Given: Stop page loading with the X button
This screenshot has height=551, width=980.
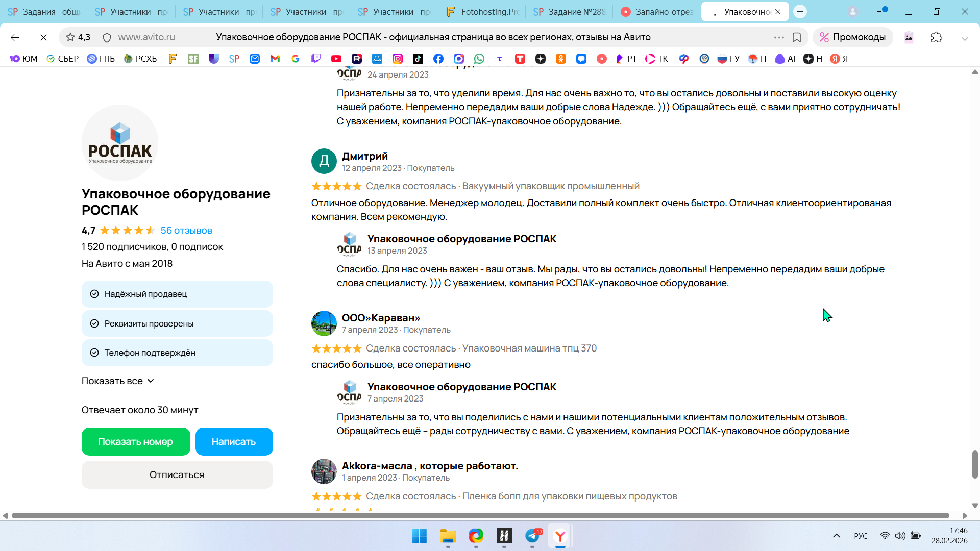Looking at the screenshot, I should click(x=43, y=37).
